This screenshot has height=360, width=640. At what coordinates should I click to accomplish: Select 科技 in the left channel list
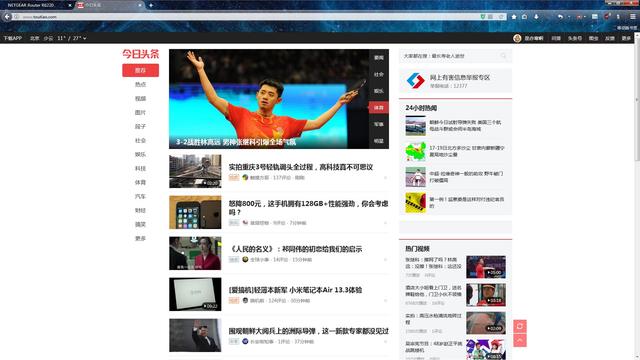pos(140,169)
